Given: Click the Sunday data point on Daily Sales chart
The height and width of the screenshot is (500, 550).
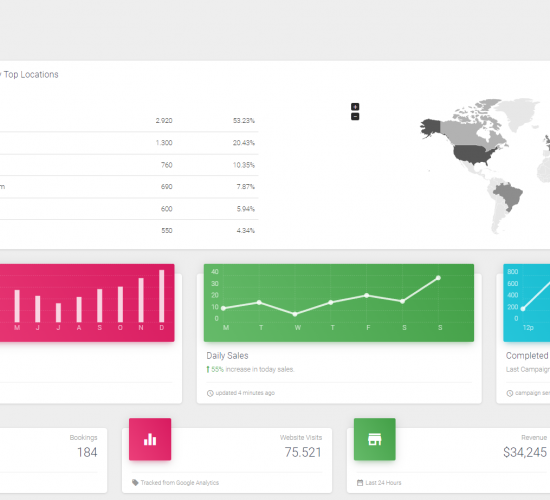Looking at the screenshot, I should click(x=438, y=278).
